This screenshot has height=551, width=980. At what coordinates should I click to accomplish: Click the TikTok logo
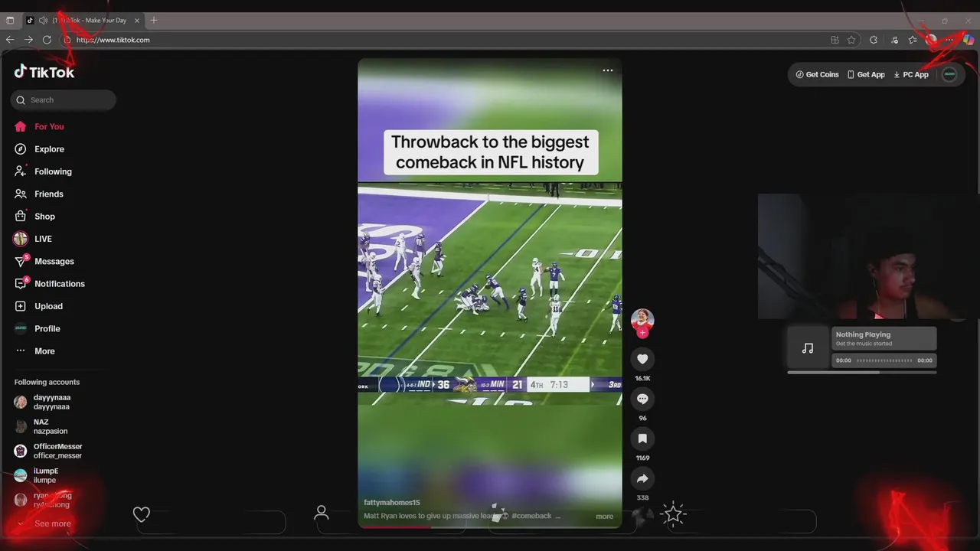pos(44,72)
